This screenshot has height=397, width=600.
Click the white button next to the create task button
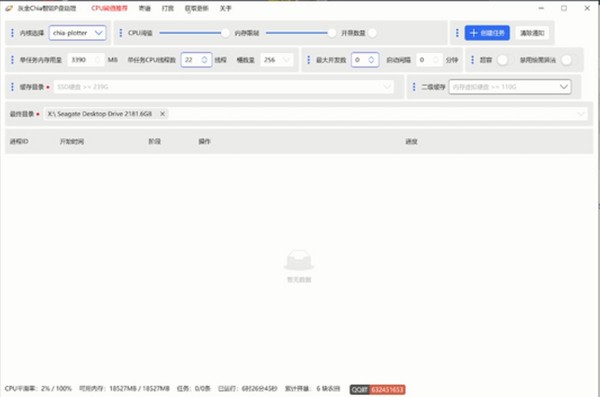(x=532, y=33)
